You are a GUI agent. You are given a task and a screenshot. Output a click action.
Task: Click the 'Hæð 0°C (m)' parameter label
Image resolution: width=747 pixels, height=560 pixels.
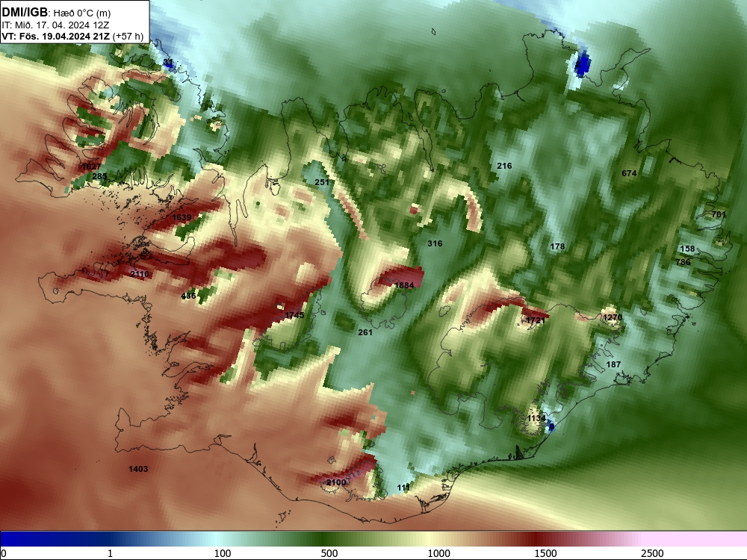pyautogui.click(x=81, y=13)
